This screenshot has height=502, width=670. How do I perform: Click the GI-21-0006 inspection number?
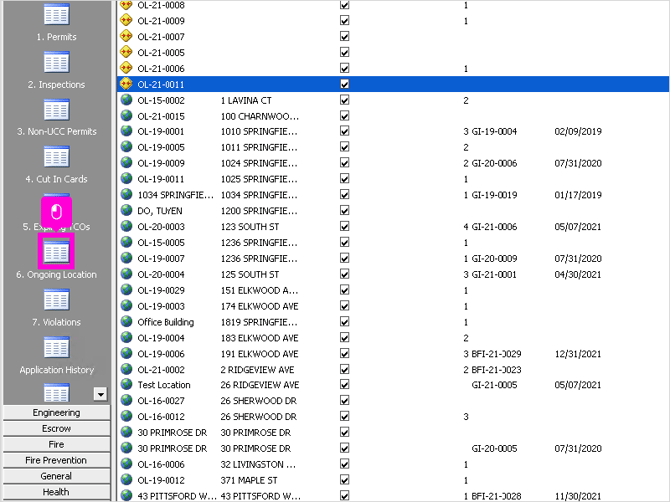coord(494,226)
